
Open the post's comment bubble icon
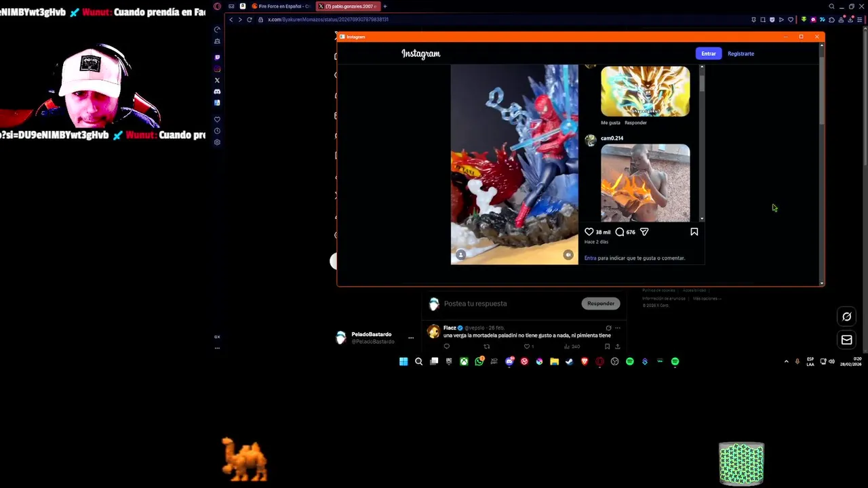coord(620,232)
